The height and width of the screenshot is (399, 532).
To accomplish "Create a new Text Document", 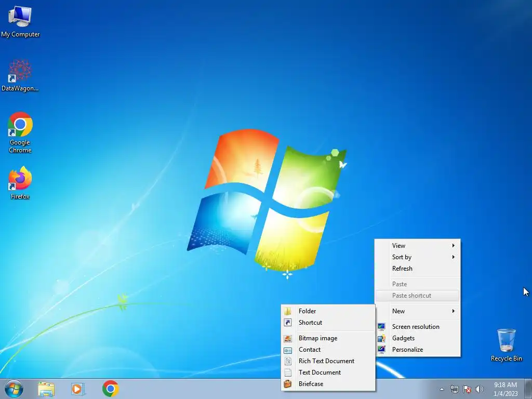I will (x=328, y=373).
